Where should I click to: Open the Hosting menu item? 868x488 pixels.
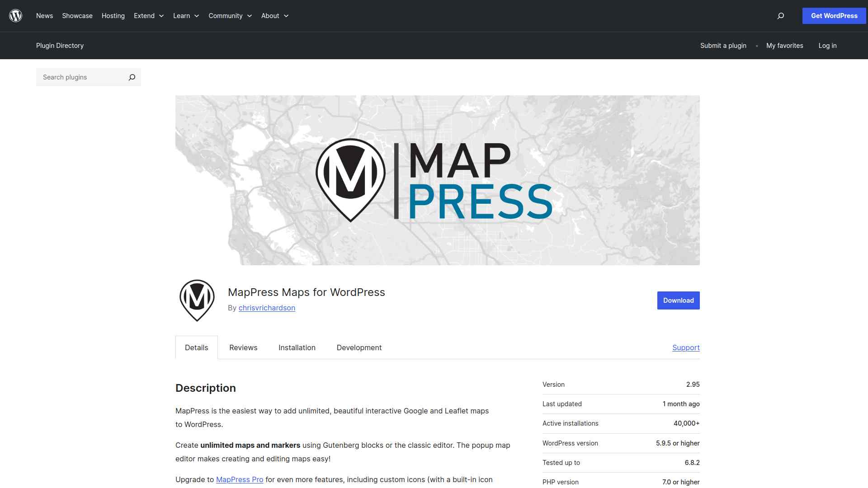point(113,16)
